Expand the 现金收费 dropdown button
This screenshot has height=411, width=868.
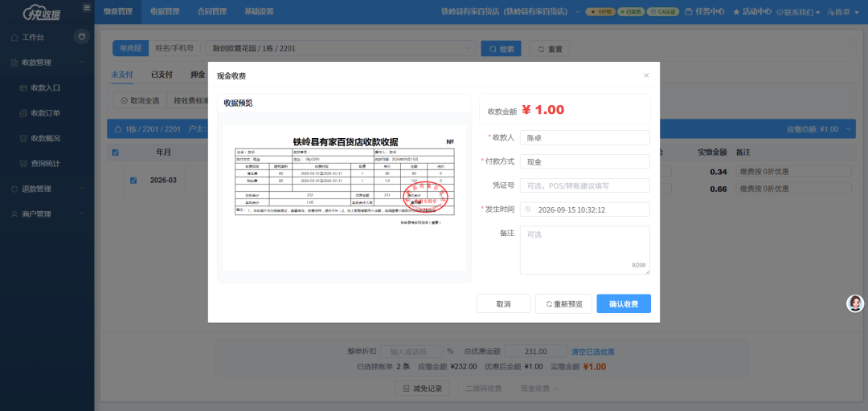[540, 389]
